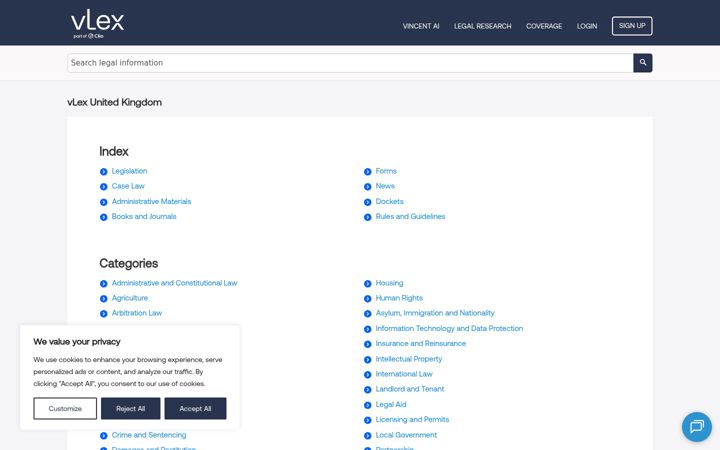Click the Sign Up button

pyautogui.click(x=632, y=26)
